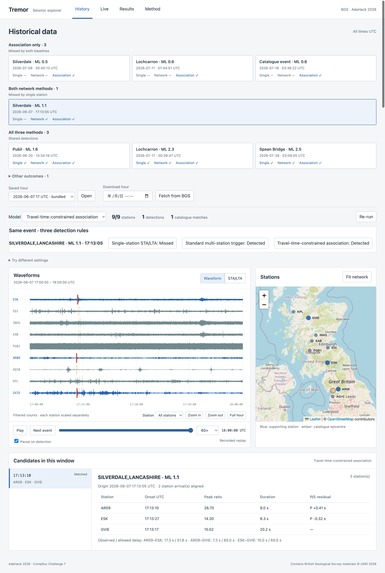Enable the Pause on detection checkbox
The height and width of the screenshot is (573, 385).
tap(16, 441)
